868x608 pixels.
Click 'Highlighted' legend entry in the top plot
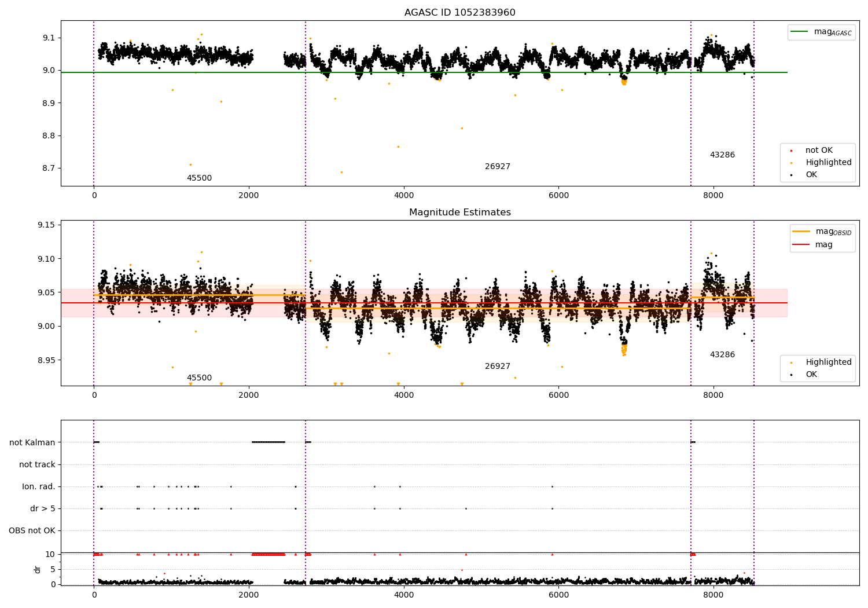click(x=821, y=162)
